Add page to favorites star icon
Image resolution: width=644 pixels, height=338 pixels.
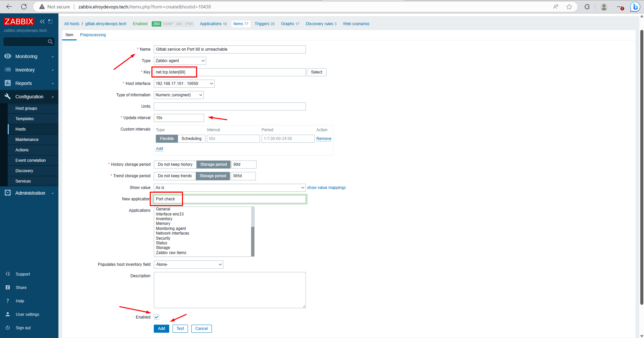click(x=569, y=7)
